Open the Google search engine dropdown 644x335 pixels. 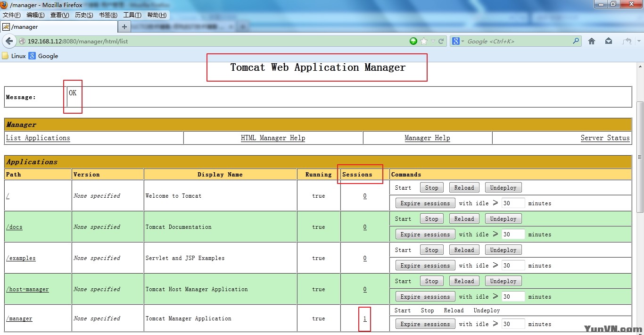(458, 41)
